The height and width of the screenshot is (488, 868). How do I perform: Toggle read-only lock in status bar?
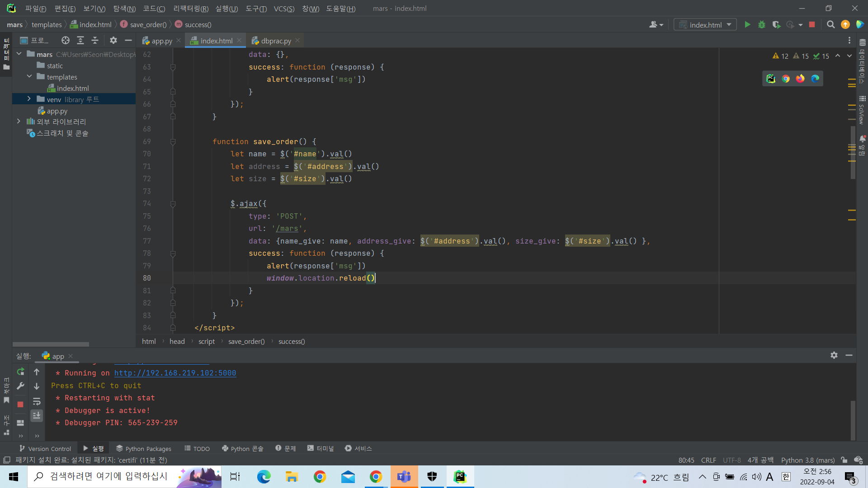click(844, 460)
